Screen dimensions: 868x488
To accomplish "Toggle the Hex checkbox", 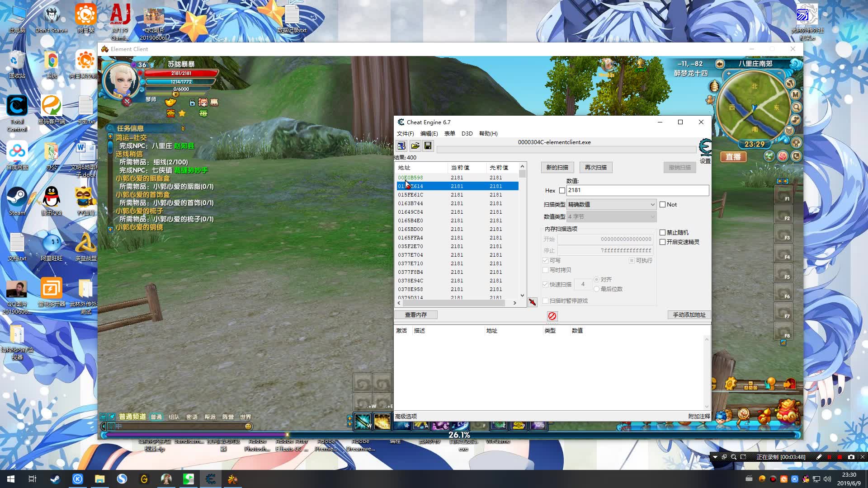I will coord(562,191).
